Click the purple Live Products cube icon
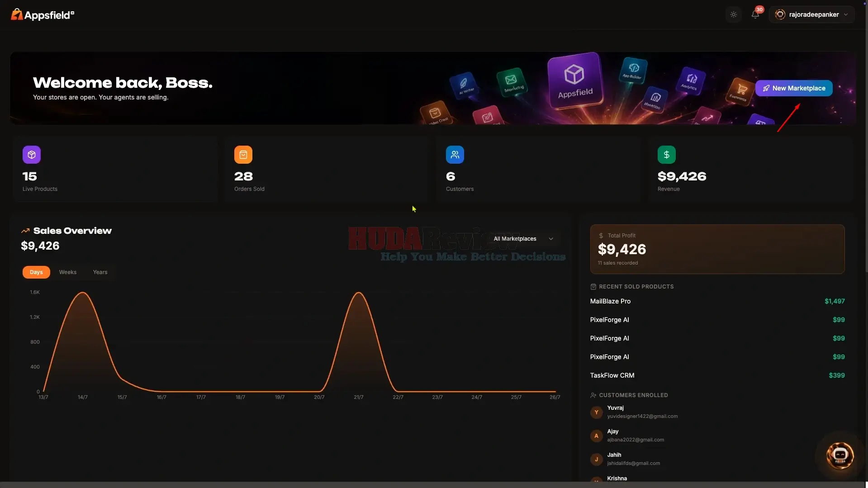 point(32,155)
